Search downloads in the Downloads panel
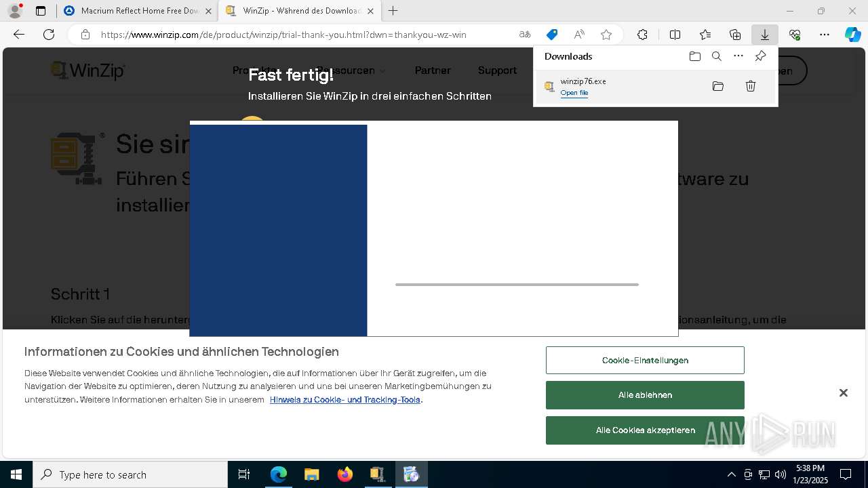The height and width of the screenshot is (488, 868). (716, 56)
